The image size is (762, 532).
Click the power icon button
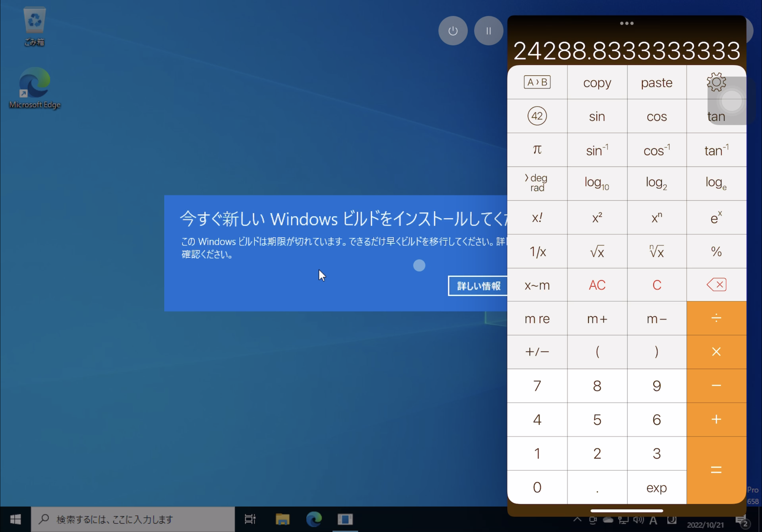tap(453, 31)
